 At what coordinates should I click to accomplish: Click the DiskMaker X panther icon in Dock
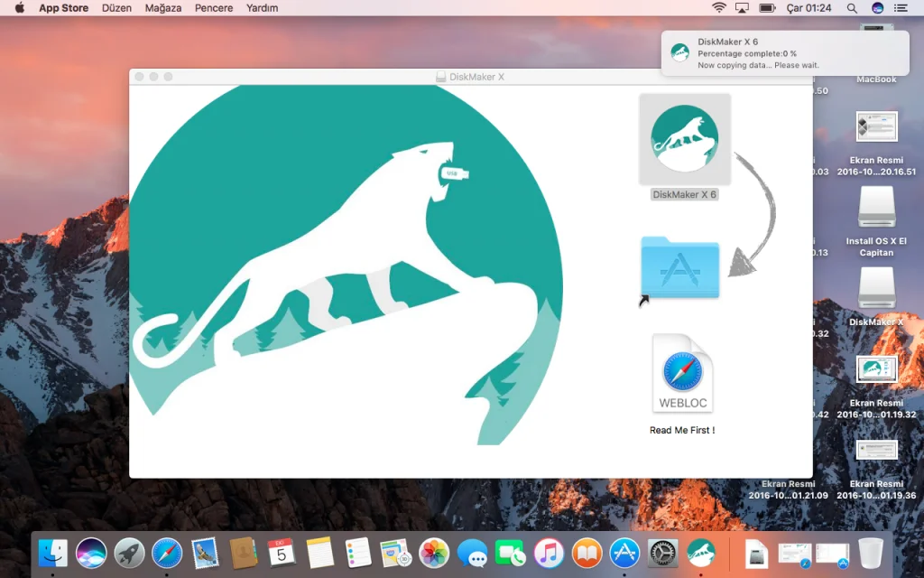[x=701, y=553]
